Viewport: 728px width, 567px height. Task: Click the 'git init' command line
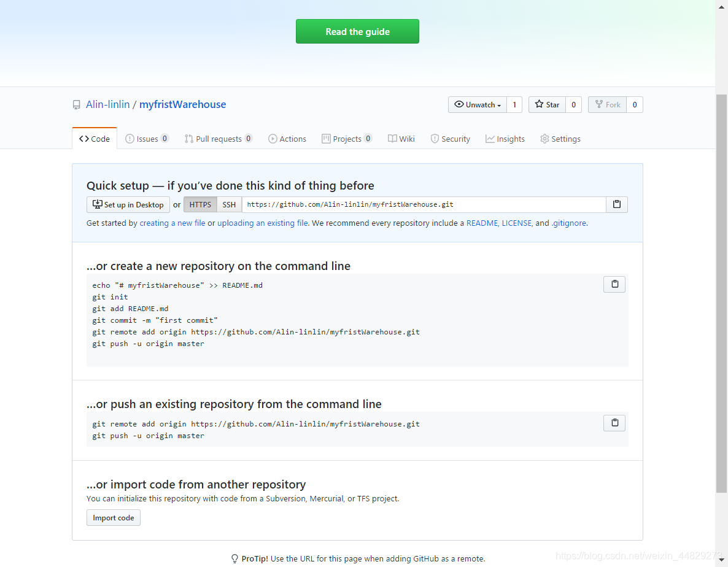pyautogui.click(x=110, y=297)
